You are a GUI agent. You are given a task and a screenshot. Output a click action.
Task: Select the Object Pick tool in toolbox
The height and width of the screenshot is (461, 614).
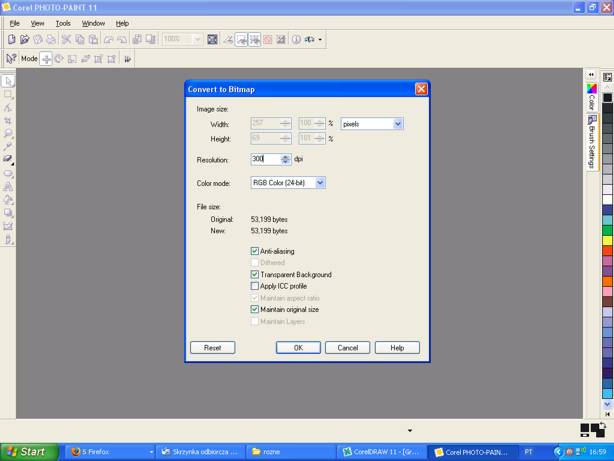[9, 81]
